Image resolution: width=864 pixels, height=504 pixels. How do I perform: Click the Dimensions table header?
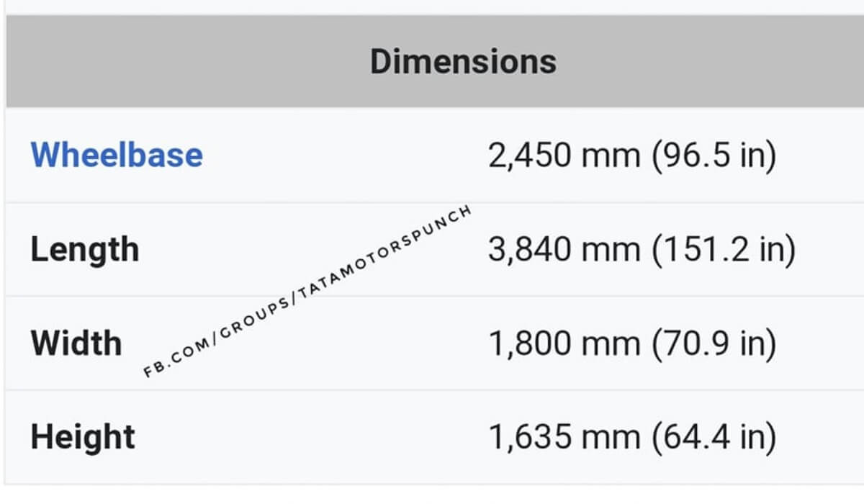(463, 62)
